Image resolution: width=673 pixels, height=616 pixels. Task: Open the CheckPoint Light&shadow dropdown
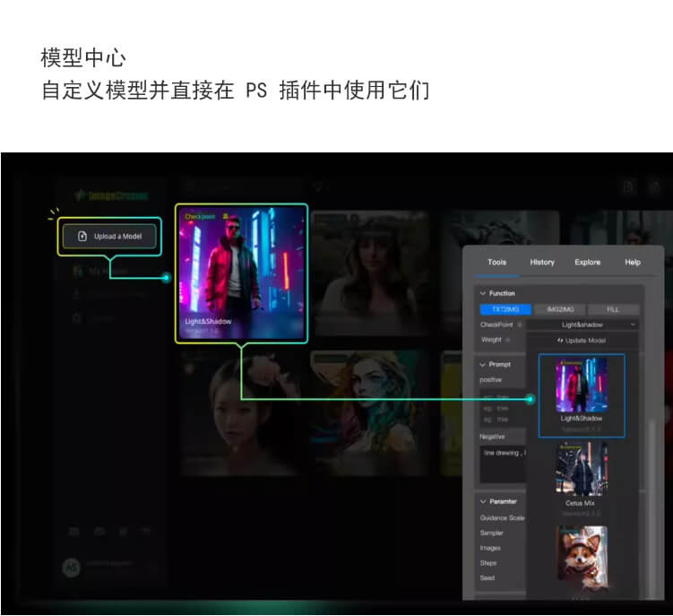point(582,325)
